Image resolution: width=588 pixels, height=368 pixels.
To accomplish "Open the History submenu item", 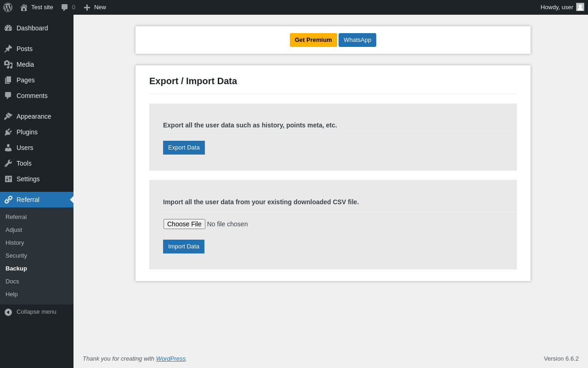I will click(15, 242).
